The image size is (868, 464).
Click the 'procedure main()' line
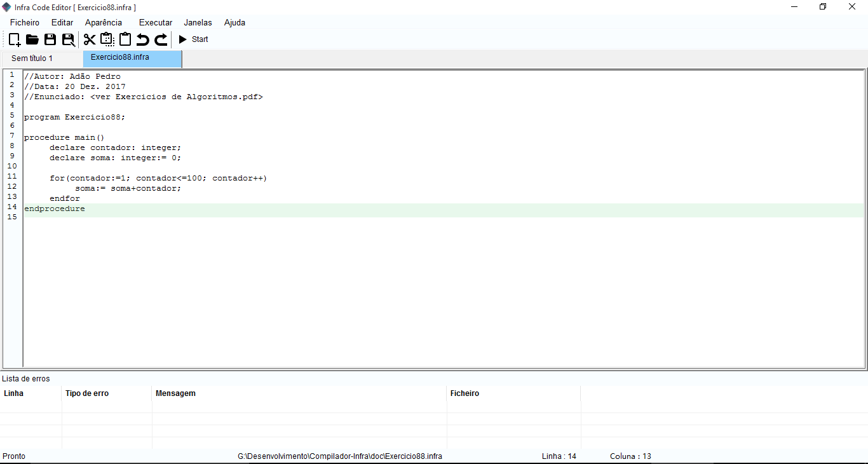[x=64, y=137]
